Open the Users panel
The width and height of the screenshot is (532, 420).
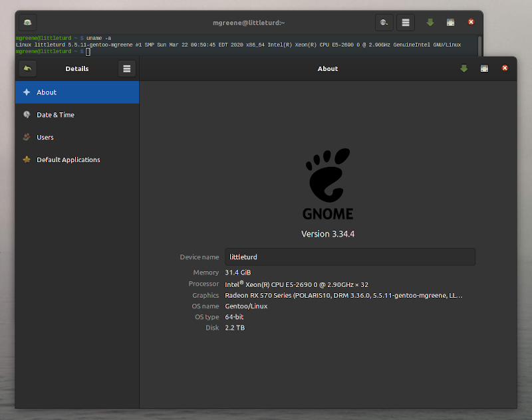(77, 137)
